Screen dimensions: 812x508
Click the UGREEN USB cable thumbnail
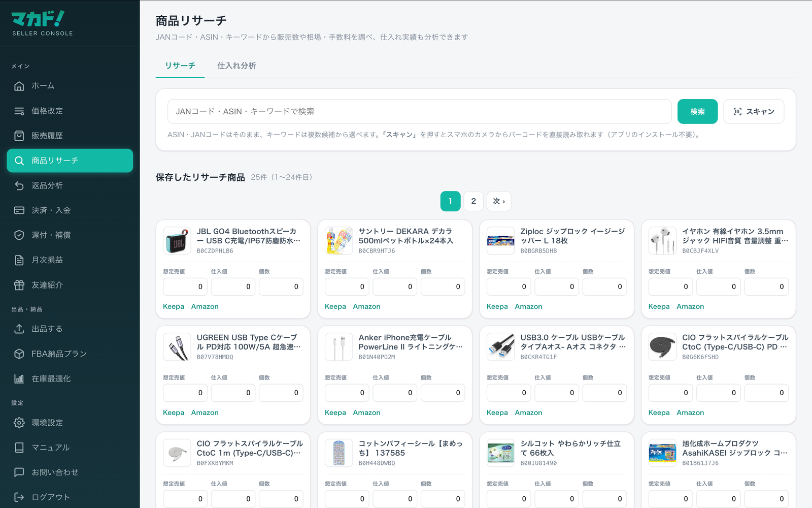[177, 347]
